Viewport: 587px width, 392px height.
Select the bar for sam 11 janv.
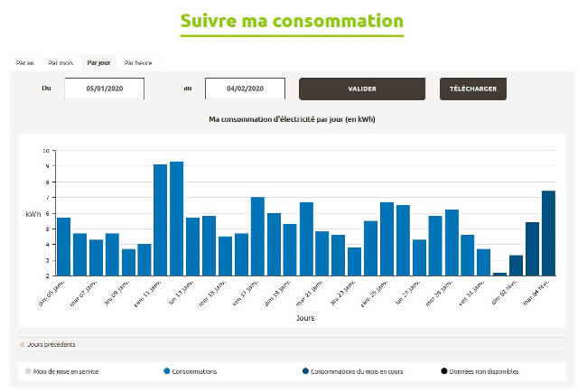click(x=160, y=220)
